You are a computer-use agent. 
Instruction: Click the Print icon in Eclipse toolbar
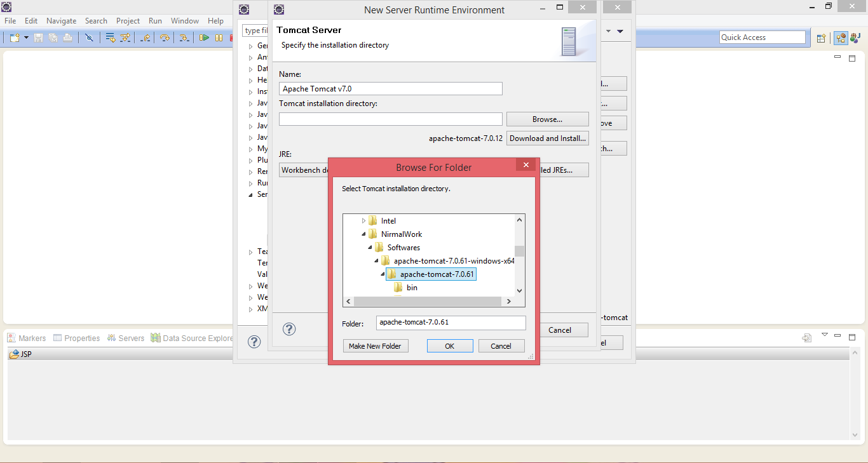pos(67,37)
